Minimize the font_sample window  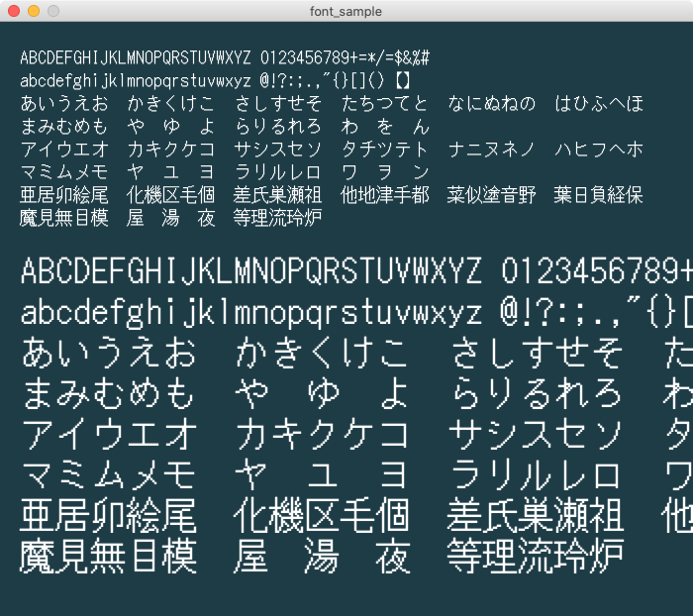click(34, 11)
